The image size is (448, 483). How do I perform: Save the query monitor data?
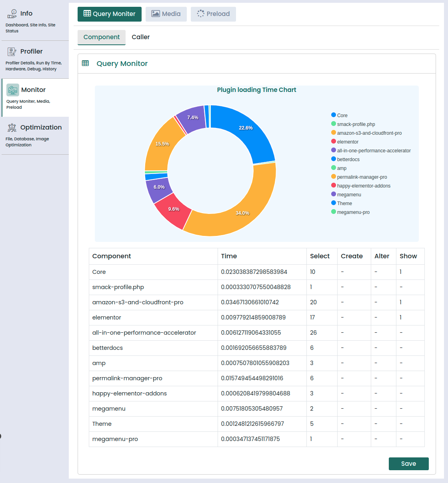click(409, 464)
